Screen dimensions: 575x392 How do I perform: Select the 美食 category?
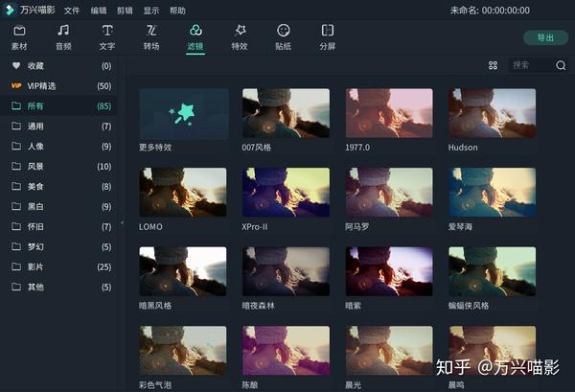pyautogui.click(x=58, y=186)
